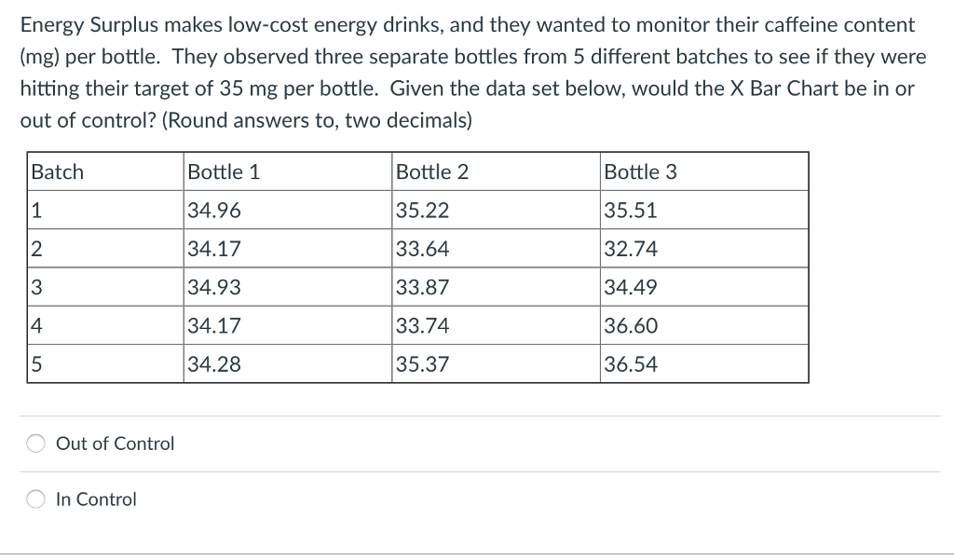Click the cell showing 36.60
This screenshot has width=954, height=560.
[x=704, y=325]
